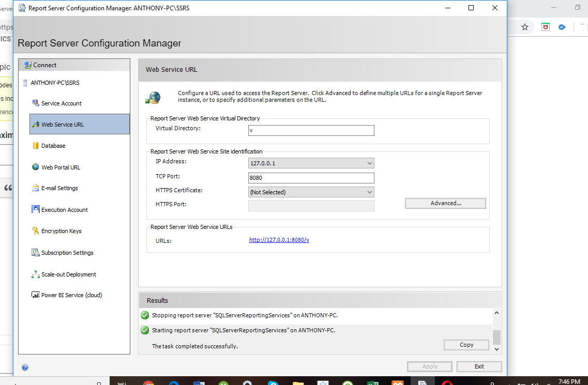Click the "URLs:" label
This screenshot has width=588, height=385.
coord(163,241)
